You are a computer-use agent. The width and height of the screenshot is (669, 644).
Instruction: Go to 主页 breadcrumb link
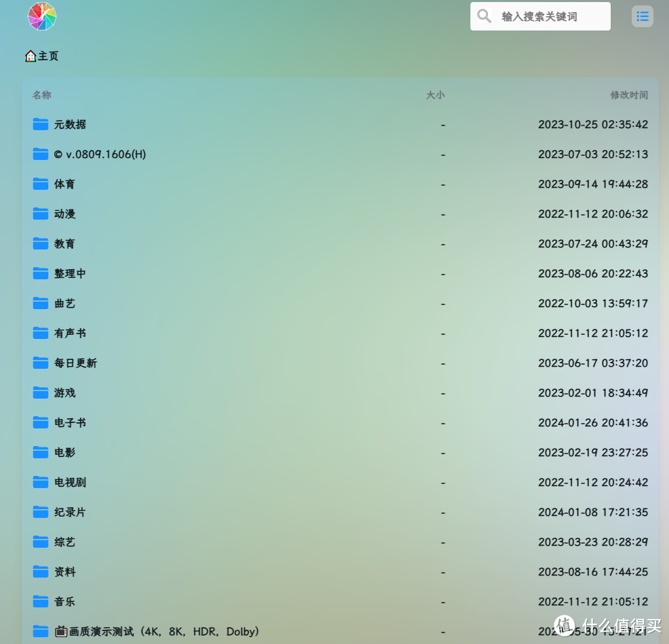pyautogui.click(x=48, y=56)
